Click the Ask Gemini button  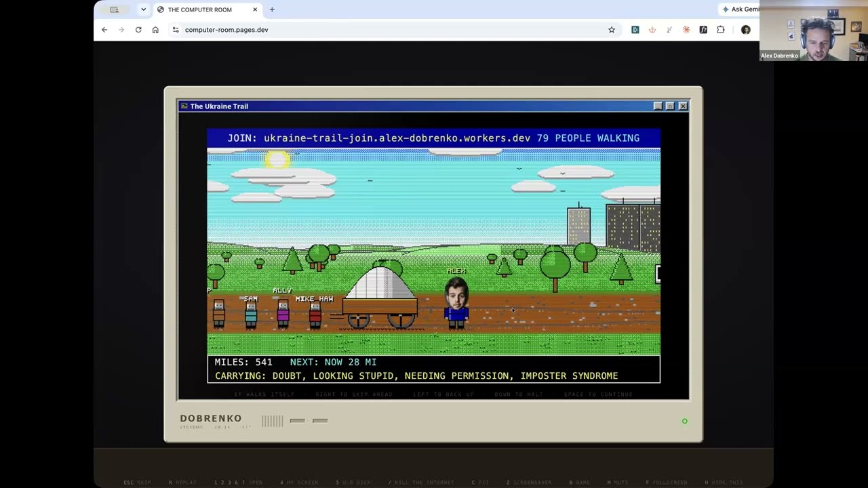tap(741, 9)
